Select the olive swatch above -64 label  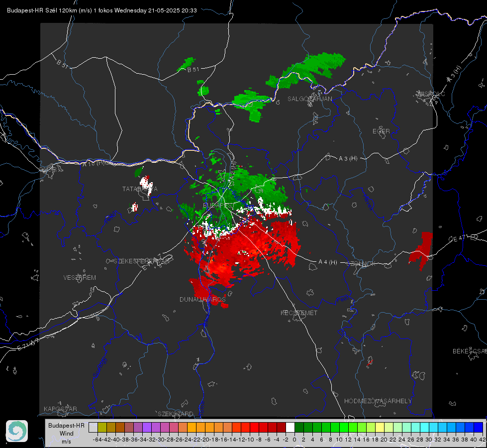[102, 427]
